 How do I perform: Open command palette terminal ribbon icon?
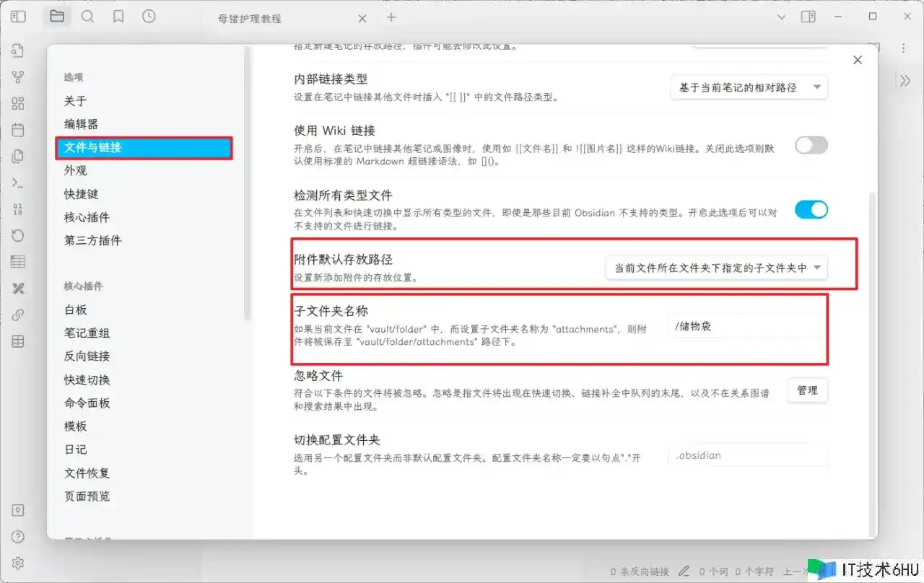click(x=18, y=183)
